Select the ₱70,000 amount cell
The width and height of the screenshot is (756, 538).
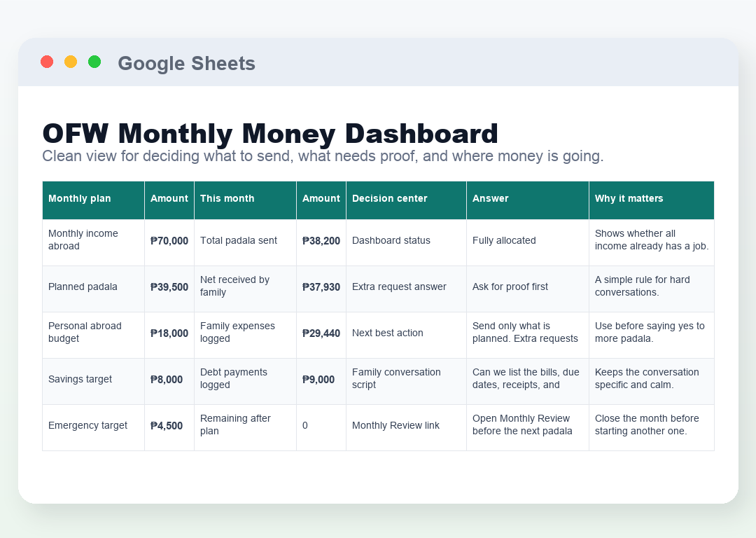169,242
